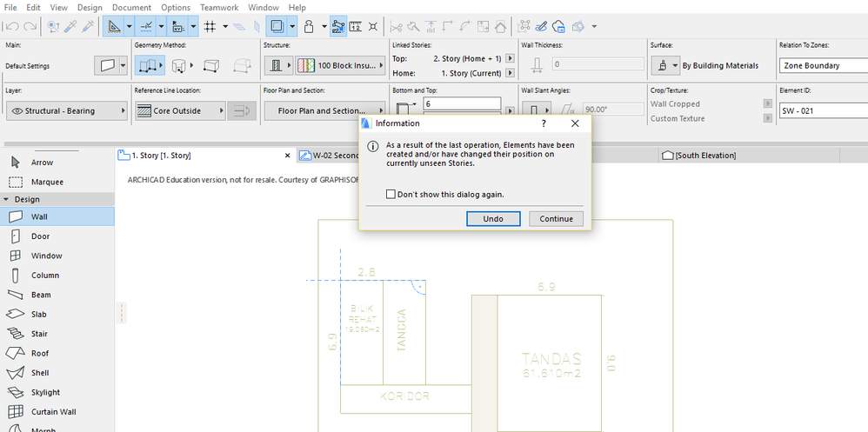Click the dialog help question mark
868x432 pixels.
click(544, 123)
